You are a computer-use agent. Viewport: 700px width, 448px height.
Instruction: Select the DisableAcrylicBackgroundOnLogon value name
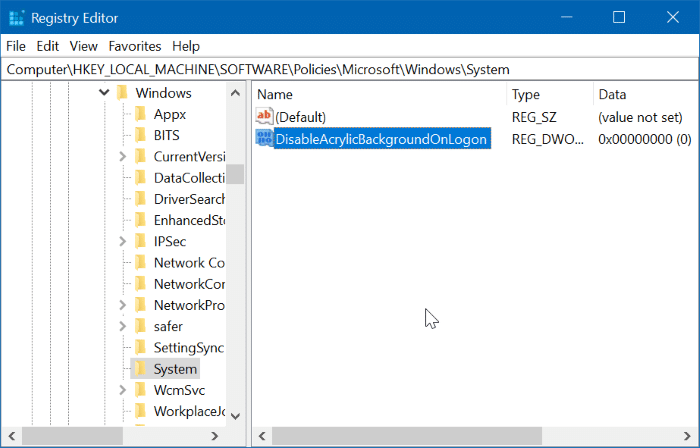[x=382, y=139]
